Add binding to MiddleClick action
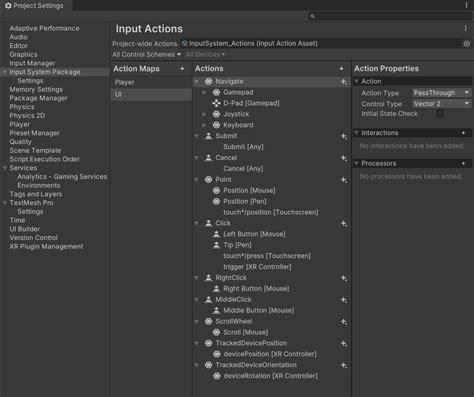 [344, 300]
